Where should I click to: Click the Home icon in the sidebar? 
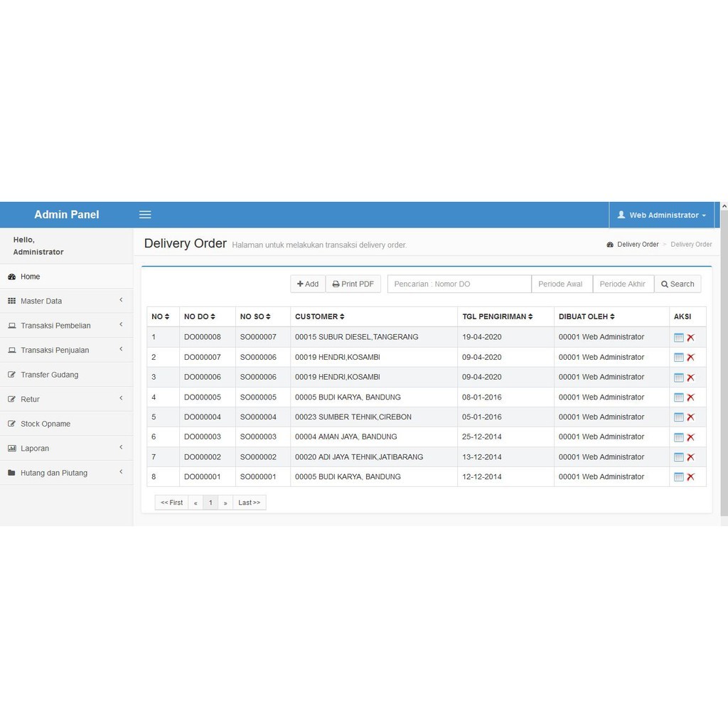point(12,276)
